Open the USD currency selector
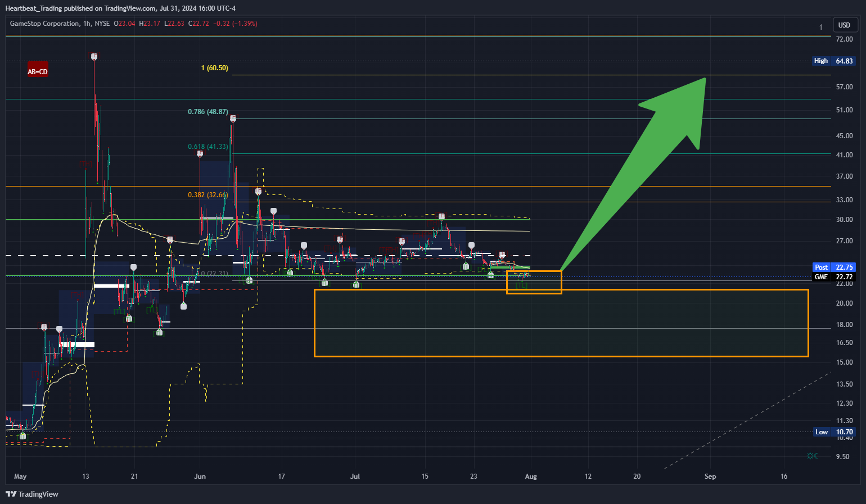 tap(844, 25)
